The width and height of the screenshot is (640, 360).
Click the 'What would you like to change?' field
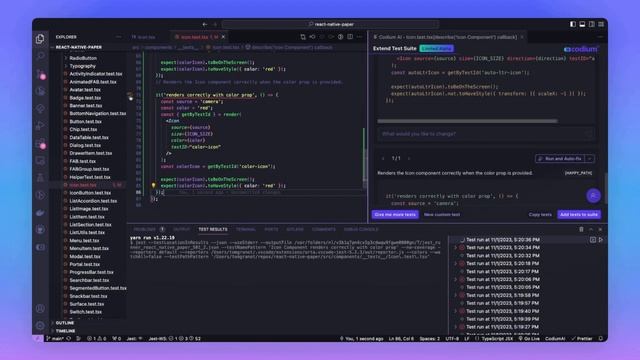pos(486,134)
